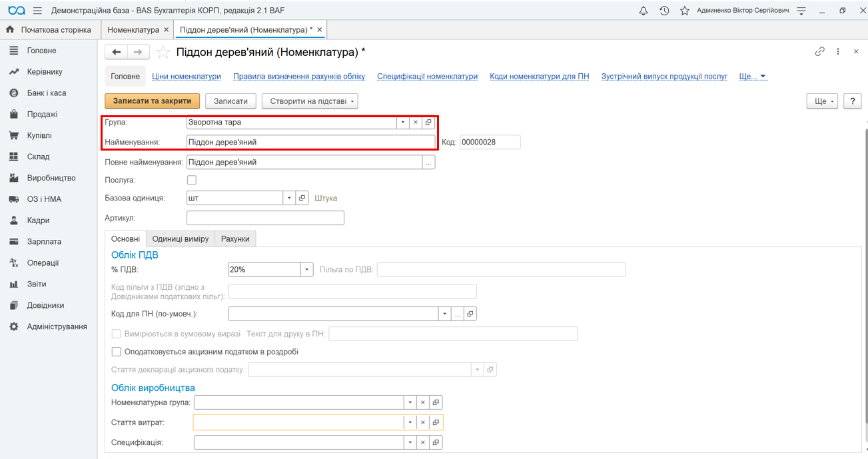
Task: Open the service menu settings icon
Action: pyautogui.click(x=801, y=11)
